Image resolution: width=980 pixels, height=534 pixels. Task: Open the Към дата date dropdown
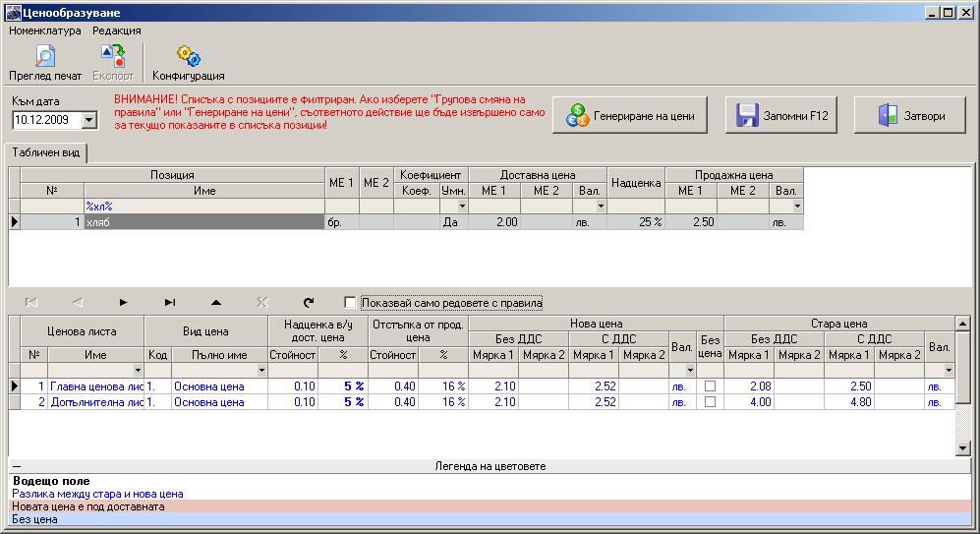(89, 120)
